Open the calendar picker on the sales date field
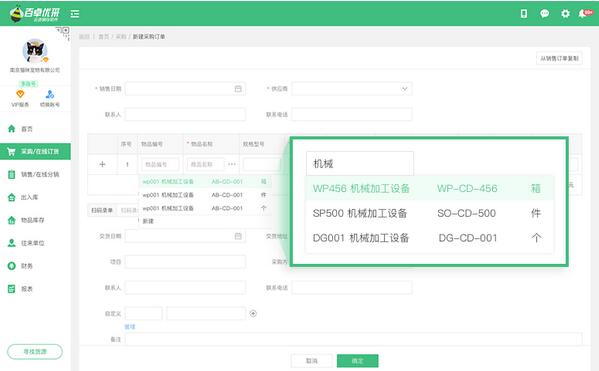This screenshot has height=371, width=599. point(238,89)
